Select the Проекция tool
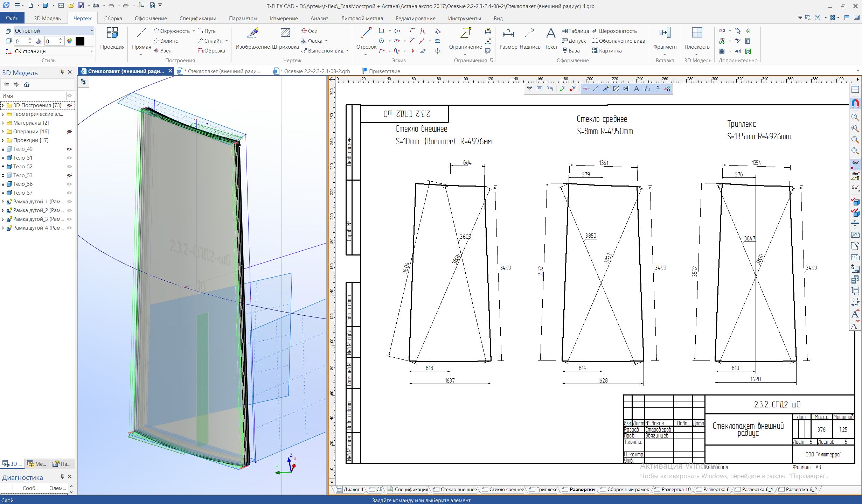862x504 pixels. coord(112,38)
